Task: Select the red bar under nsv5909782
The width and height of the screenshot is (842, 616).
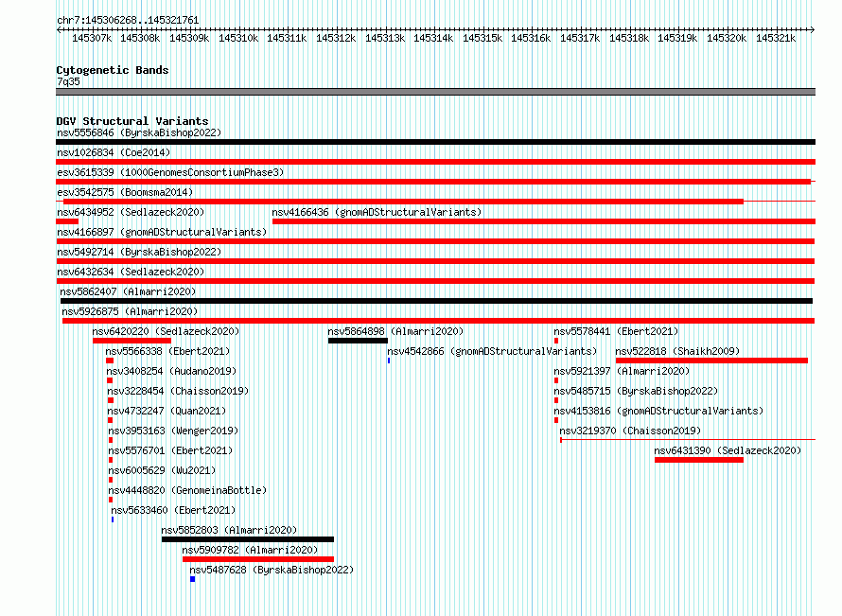Action: coord(258,559)
